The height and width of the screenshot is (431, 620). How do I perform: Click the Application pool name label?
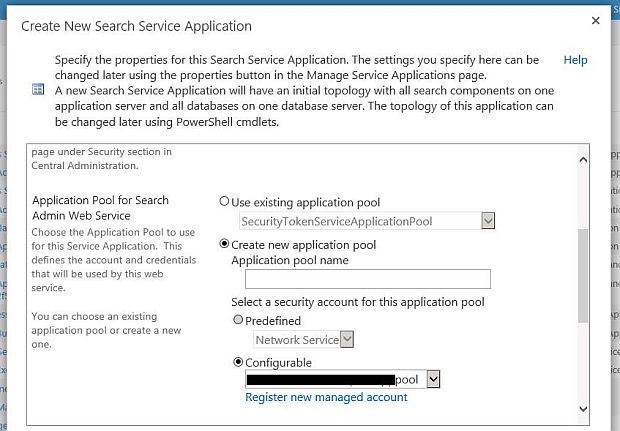click(x=289, y=260)
